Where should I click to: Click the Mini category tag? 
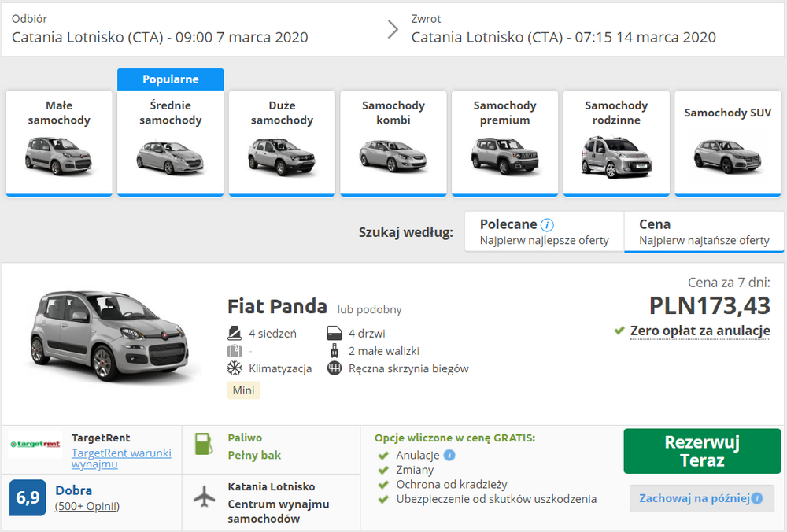pyautogui.click(x=243, y=390)
